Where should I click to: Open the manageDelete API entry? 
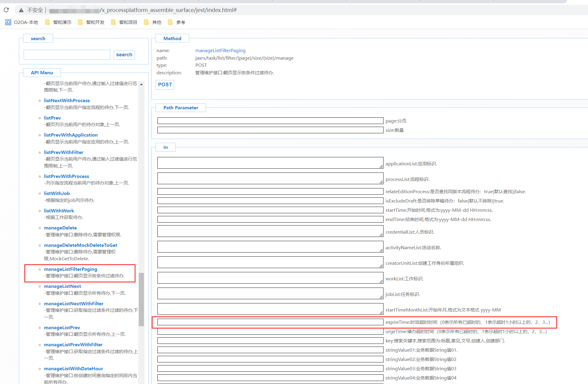click(60, 228)
